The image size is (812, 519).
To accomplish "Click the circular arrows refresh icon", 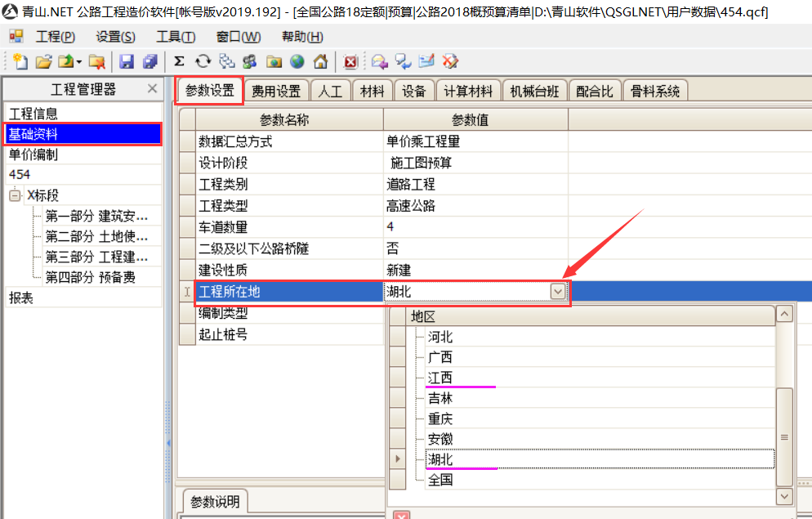I will coord(203,61).
